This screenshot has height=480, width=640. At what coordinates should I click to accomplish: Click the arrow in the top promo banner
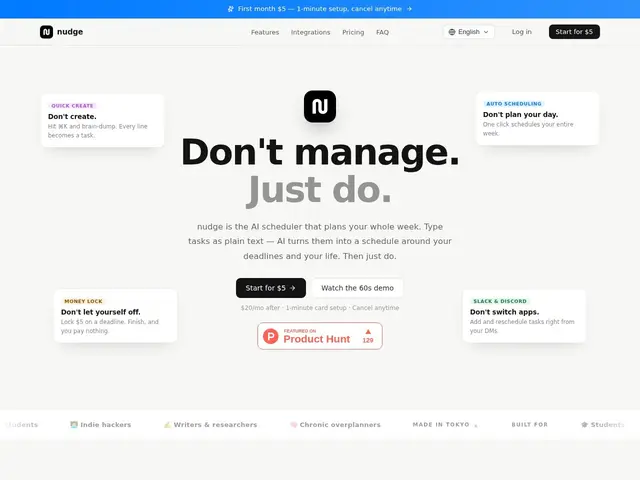(409, 9)
